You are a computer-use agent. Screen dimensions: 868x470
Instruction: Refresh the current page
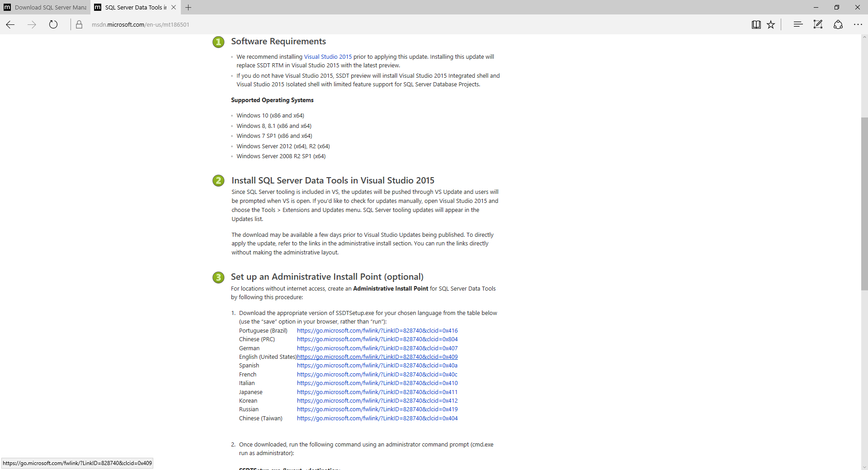tap(53, 25)
